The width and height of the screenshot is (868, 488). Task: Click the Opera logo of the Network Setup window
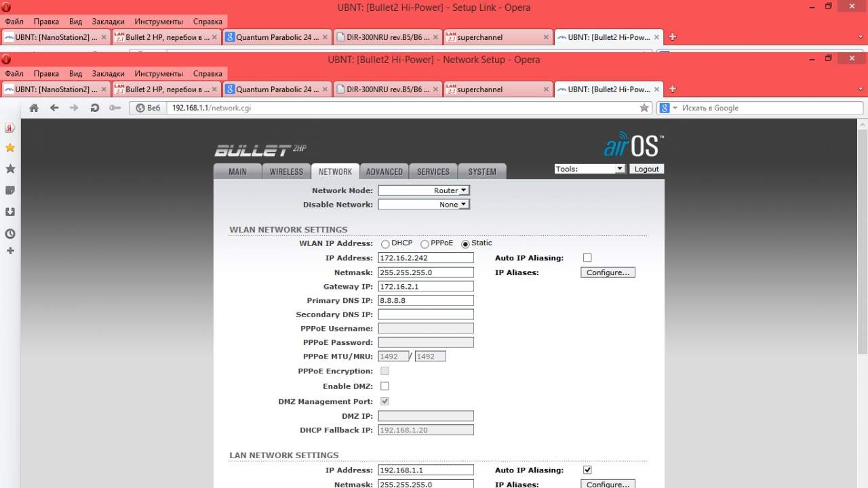pos(7,60)
